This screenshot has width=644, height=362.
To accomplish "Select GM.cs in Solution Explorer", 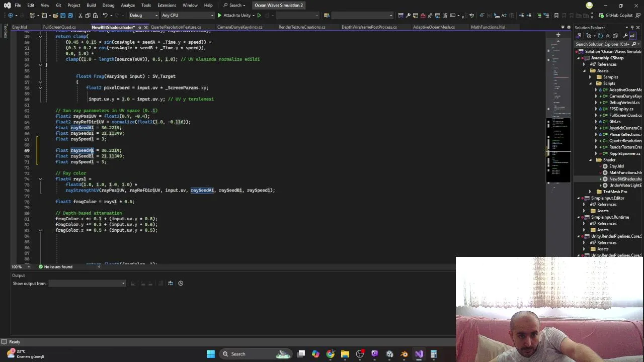I will tap(615, 122).
